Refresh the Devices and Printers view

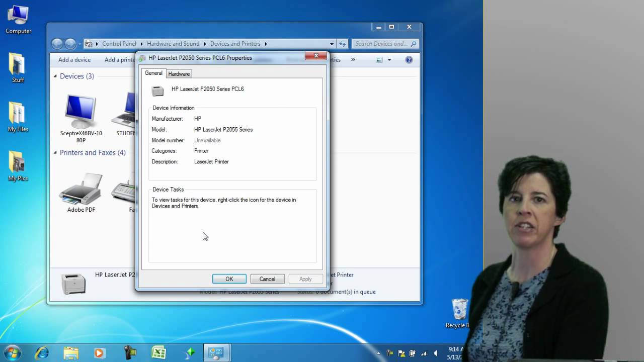click(x=343, y=44)
